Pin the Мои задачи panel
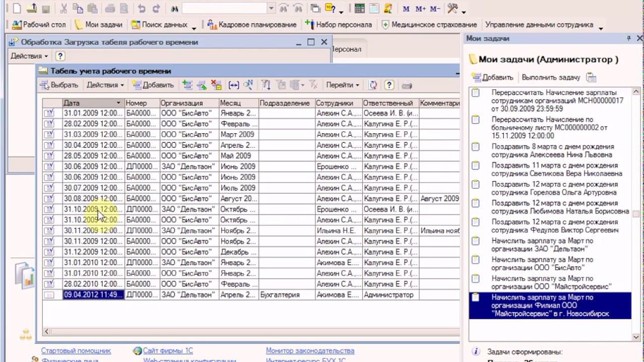Viewport: 644px width, 362px height. point(628,38)
